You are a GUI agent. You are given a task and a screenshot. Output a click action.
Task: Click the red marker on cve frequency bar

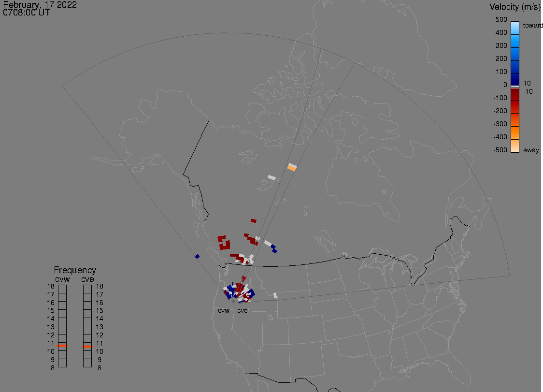point(87,347)
